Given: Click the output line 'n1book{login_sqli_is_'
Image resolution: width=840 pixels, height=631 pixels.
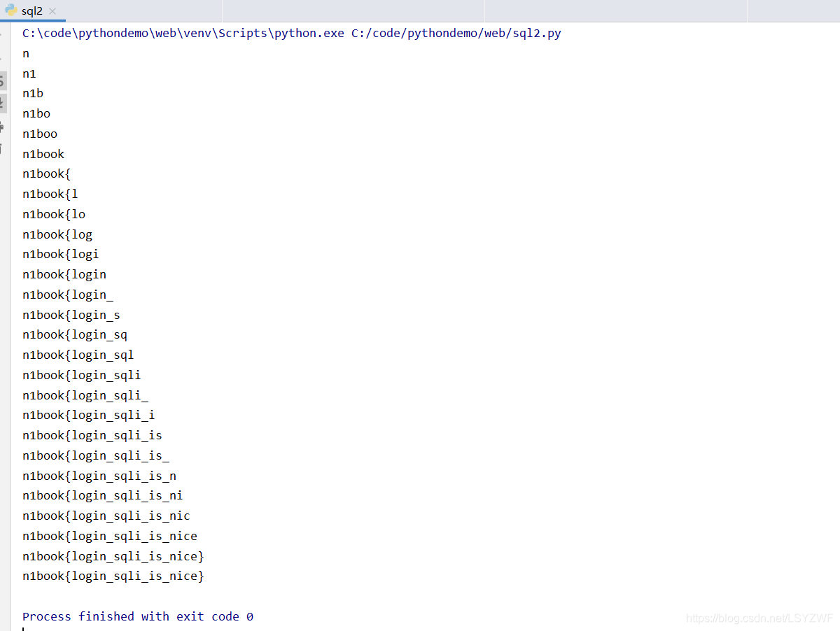Looking at the screenshot, I should pyautogui.click(x=96, y=455).
